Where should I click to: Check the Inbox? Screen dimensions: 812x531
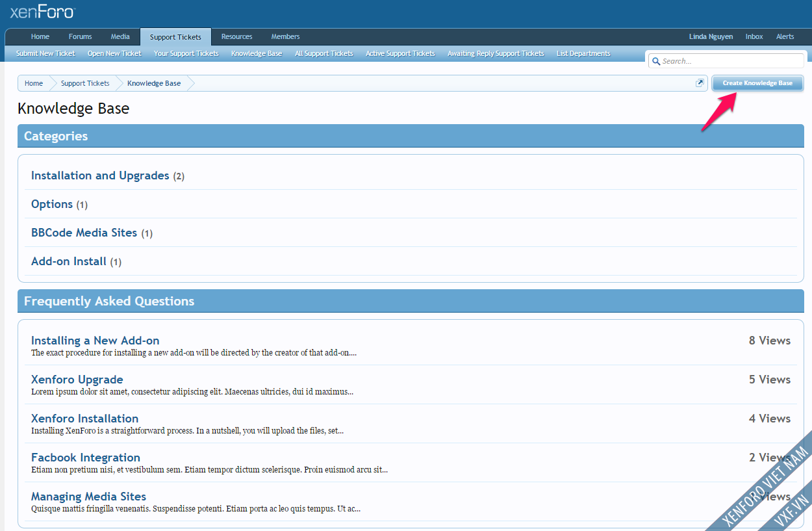754,36
